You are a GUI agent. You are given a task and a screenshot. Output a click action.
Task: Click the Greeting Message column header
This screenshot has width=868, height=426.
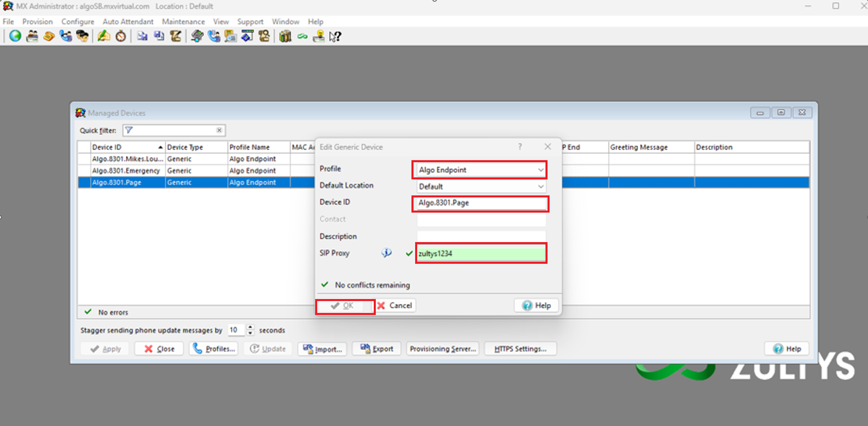tap(651, 147)
